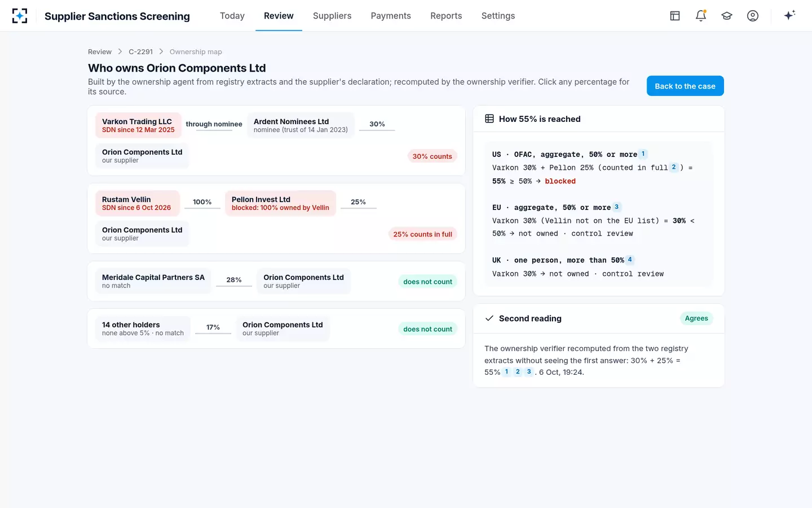812x508 pixels.
Task: Open citation 1 after 'US · OFAC, aggregate, 50% or more'
Action: click(643, 154)
